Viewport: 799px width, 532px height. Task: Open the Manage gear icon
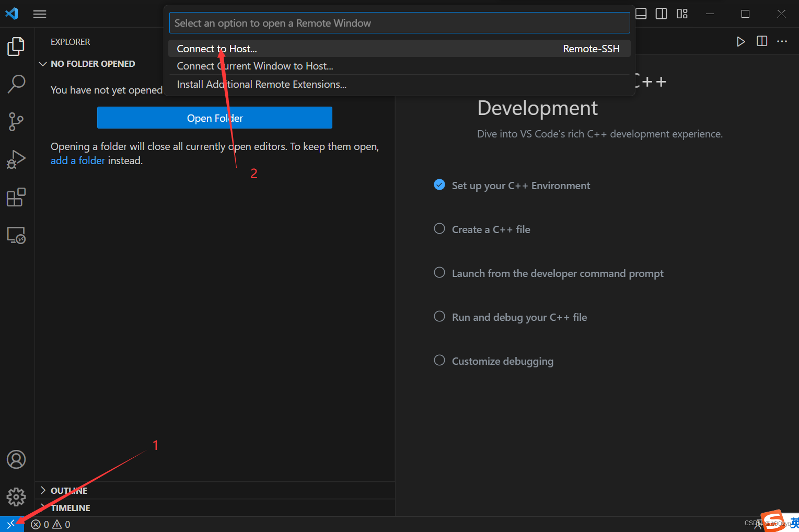coord(16,497)
